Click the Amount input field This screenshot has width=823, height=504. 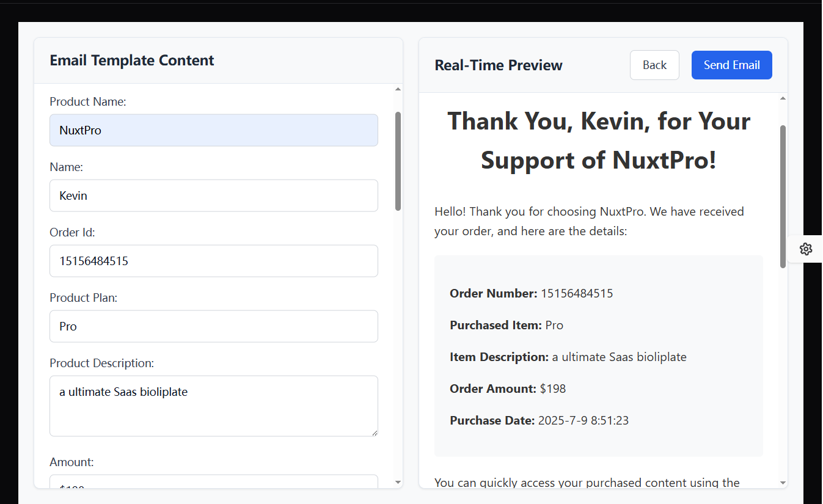[214, 482]
